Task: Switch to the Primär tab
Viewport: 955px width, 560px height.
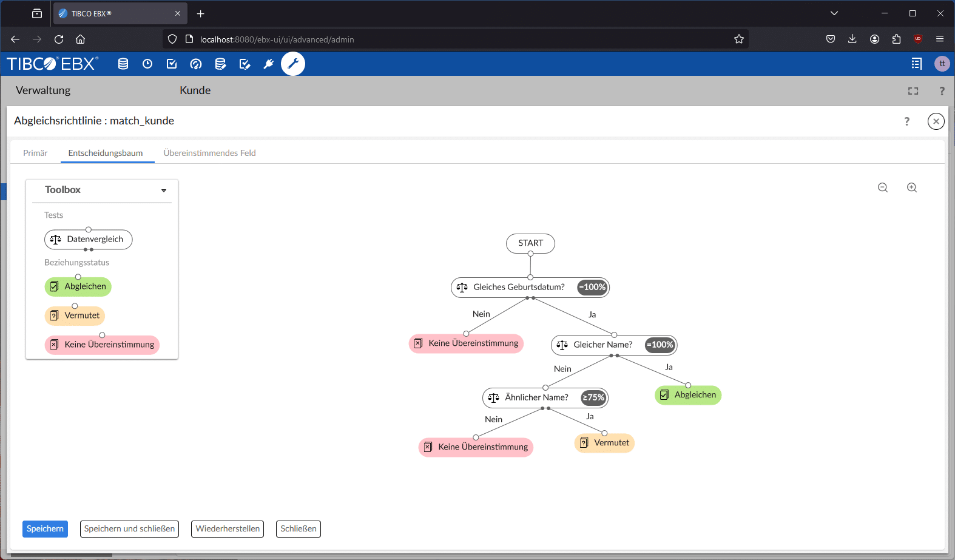Action: [x=35, y=153]
